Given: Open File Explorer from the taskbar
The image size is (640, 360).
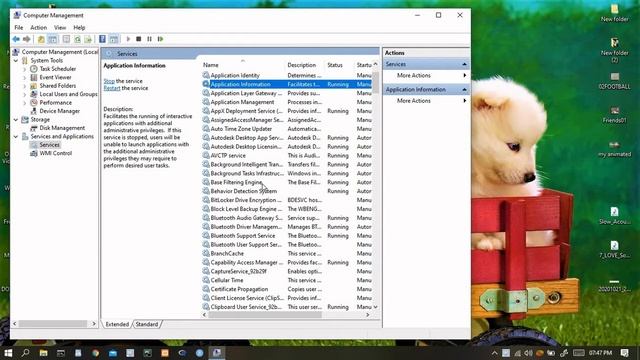Looking at the screenshot, I should pos(43,353).
